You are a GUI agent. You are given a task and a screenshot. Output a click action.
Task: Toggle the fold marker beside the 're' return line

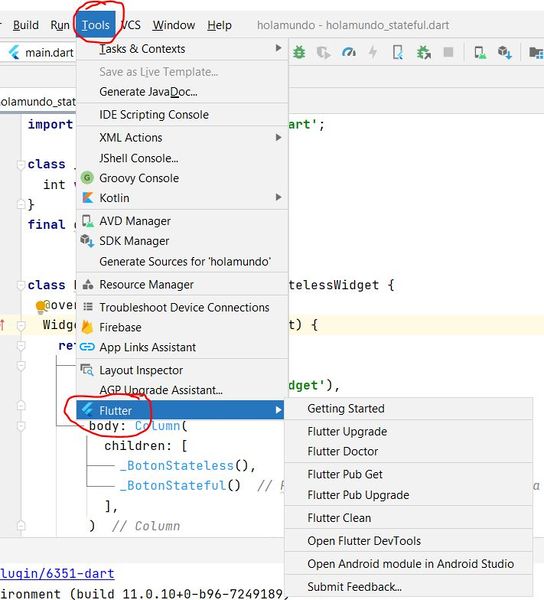(21, 346)
